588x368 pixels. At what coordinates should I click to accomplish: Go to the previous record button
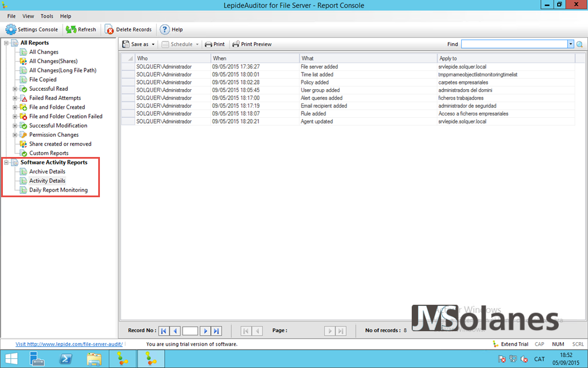point(175,331)
